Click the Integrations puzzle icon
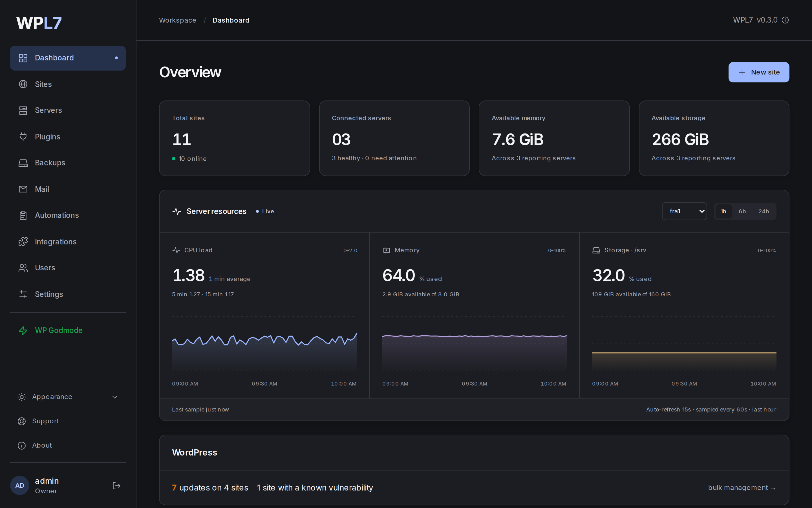The height and width of the screenshot is (508, 812). (x=23, y=242)
